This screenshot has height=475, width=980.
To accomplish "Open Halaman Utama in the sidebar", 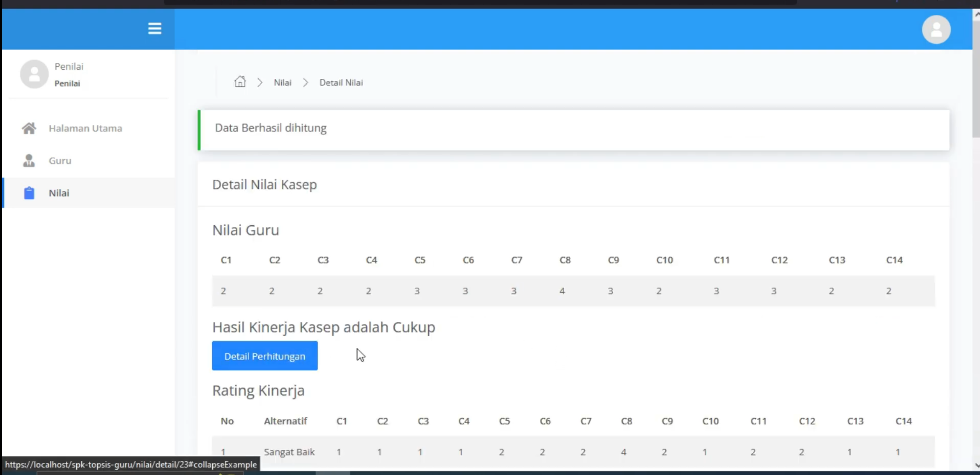I will click(88, 128).
